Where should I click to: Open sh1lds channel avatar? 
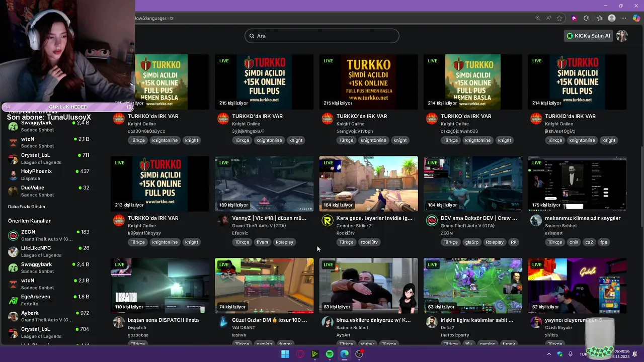[x=536, y=322]
